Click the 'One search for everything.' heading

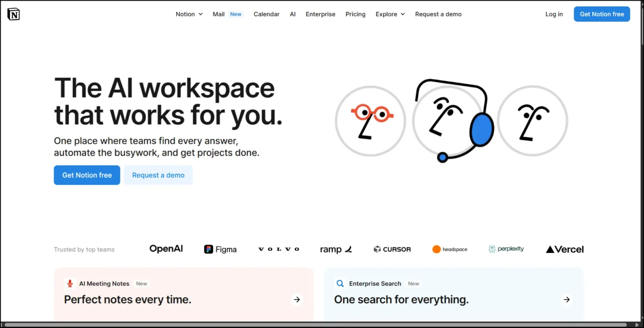[401, 299]
